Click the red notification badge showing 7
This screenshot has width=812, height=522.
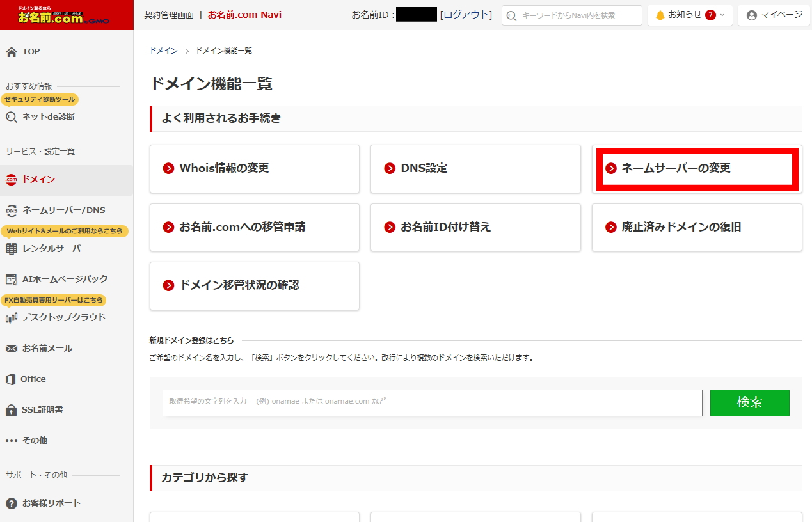711,15
